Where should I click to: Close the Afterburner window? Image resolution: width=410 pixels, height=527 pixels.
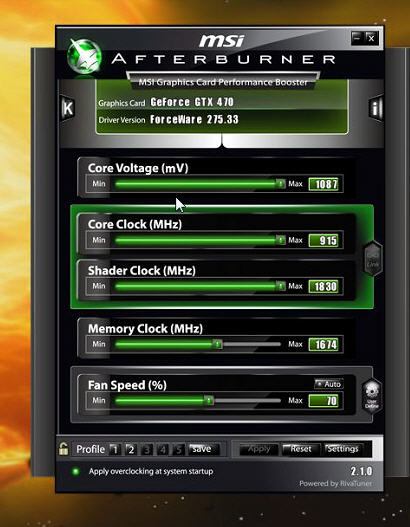pyautogui.click(x=371, y=38)
